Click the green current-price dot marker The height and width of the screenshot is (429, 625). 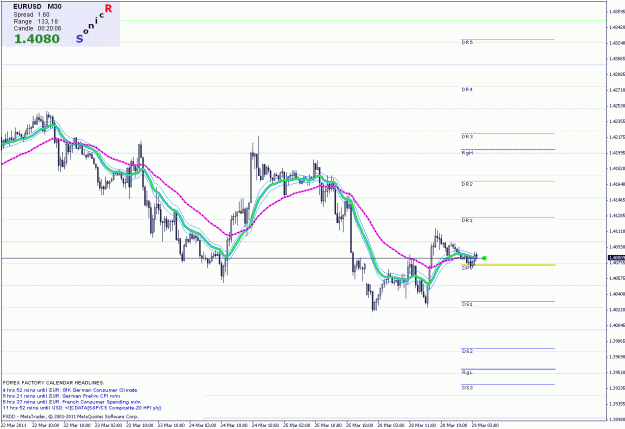click(x=484, y=258)
